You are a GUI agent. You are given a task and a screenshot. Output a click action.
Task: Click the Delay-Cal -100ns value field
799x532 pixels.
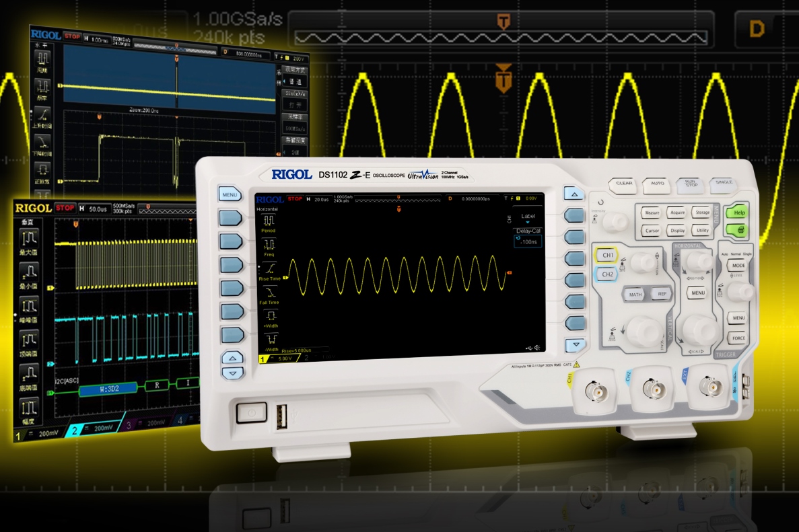[x=527, y=241]
